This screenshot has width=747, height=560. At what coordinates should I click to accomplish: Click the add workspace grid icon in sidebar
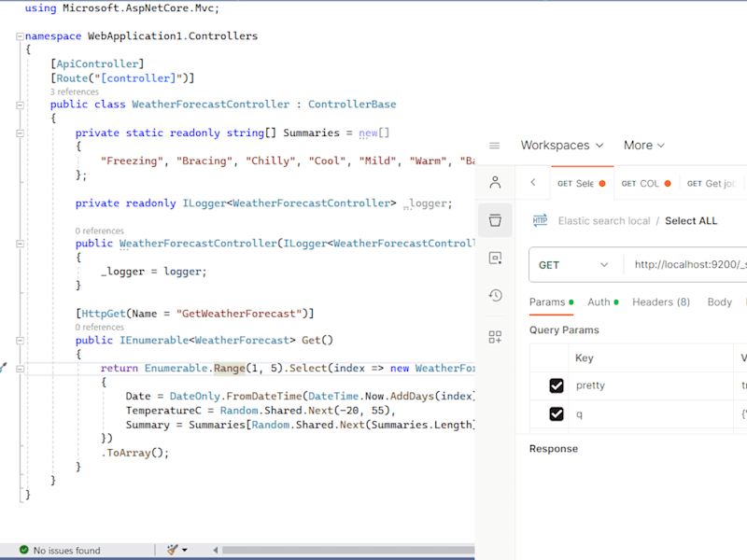[495, 337]
